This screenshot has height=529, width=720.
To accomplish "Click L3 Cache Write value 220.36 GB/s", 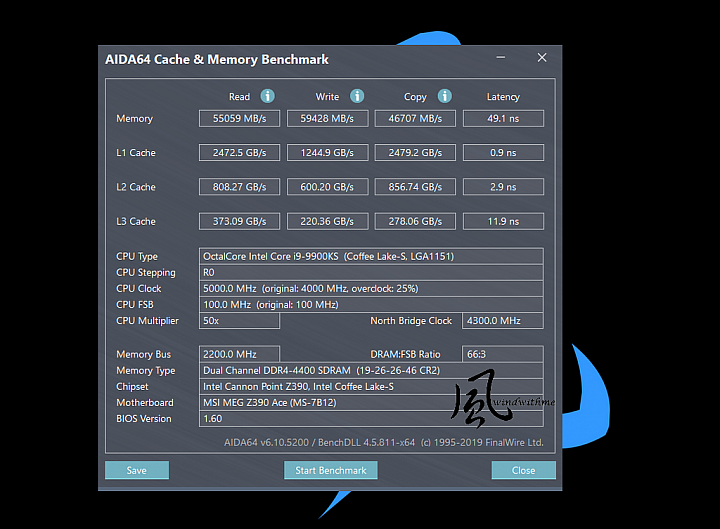I will (x=327, y=221).
